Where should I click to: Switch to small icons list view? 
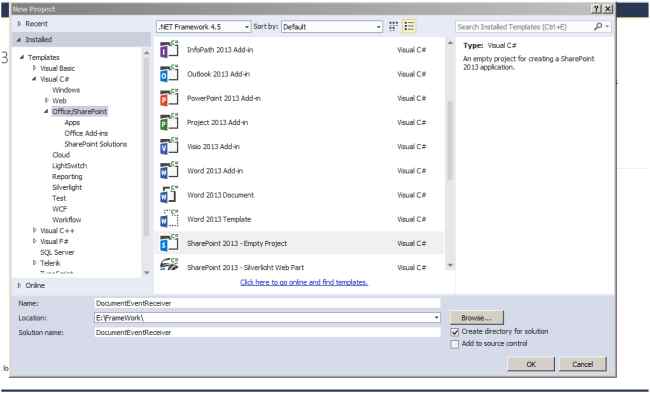click(409, 27)
